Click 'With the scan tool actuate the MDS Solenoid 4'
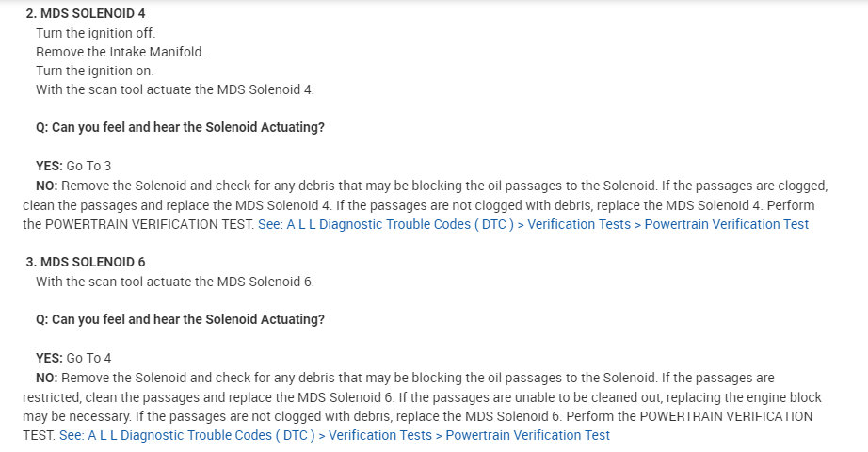Viewport: 868px width, 452px height. pyautogui.click(x=174, y=89)
